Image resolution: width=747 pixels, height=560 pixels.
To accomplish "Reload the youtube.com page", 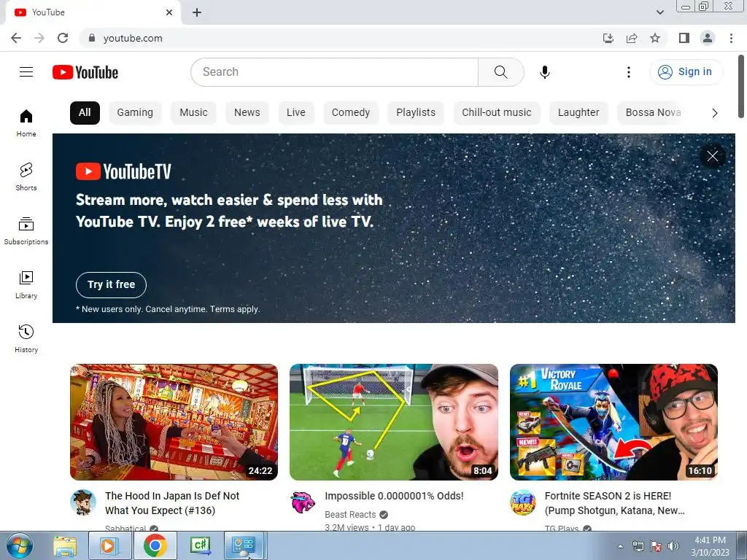I will [63, 38].
